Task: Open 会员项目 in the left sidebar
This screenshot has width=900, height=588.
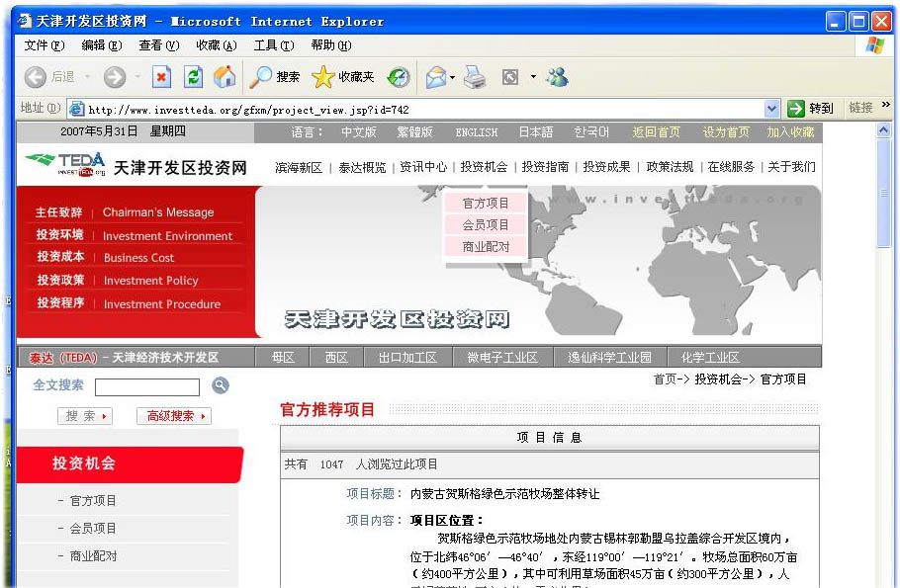Action: coord(92,529)
